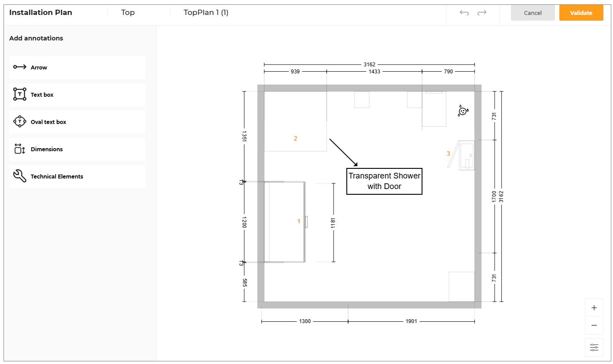
Task: Click the shower head drain symbol
Action: point(463,111)
